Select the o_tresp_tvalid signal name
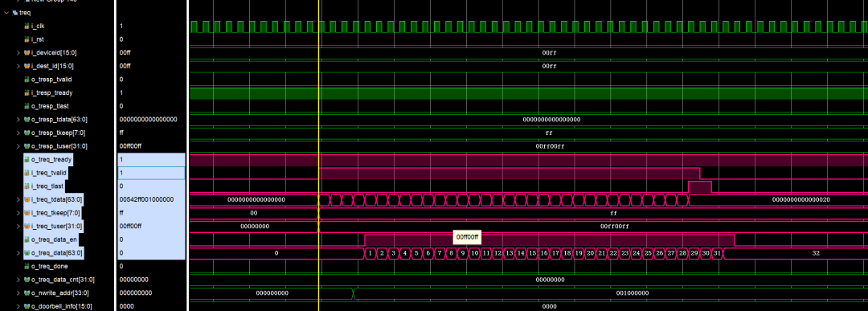Screen dimensions: 868x311 [x=51, y=79]
